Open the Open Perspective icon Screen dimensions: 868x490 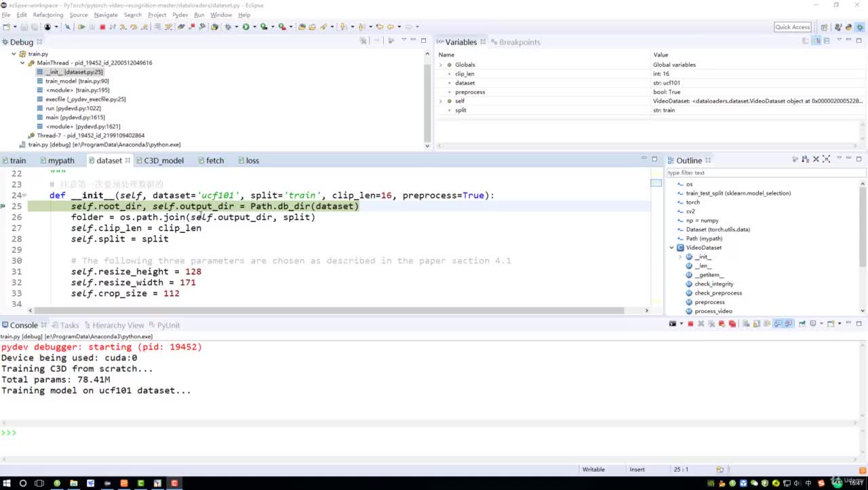(x=824, y=27)
